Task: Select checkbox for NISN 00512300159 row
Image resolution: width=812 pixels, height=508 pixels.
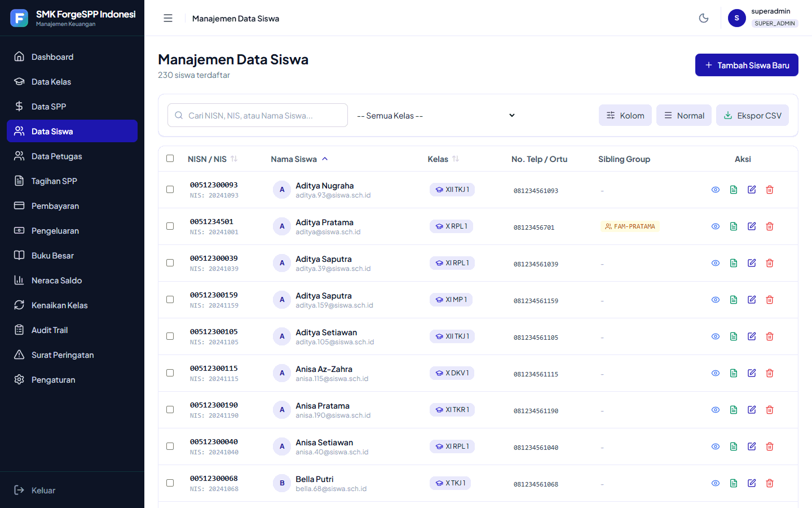Action: tap(170, 300)
